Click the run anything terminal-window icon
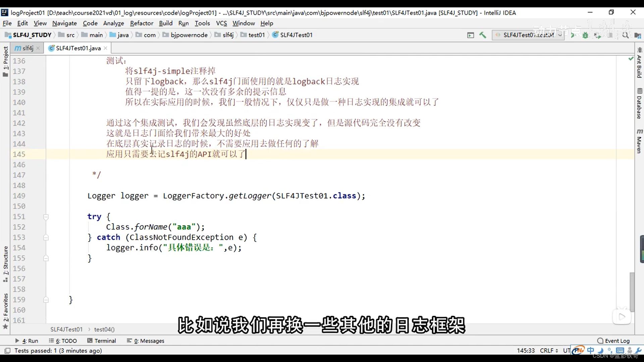Screen dimensions: 644x362 click(x=471, y=35)
